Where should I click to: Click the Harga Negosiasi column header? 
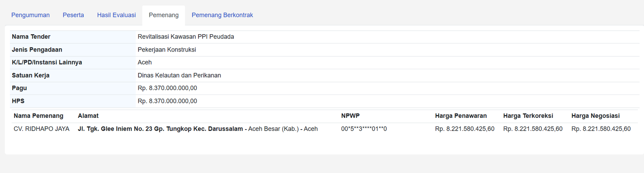click(x=595, y=116)
